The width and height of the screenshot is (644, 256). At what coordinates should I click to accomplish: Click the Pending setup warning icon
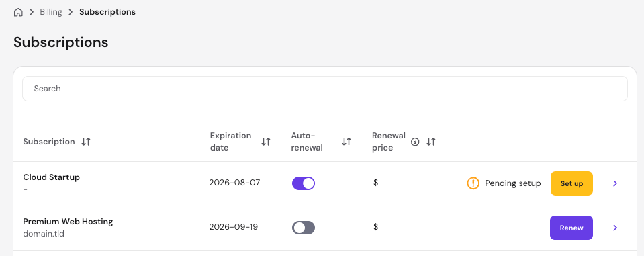pos(473,183)
